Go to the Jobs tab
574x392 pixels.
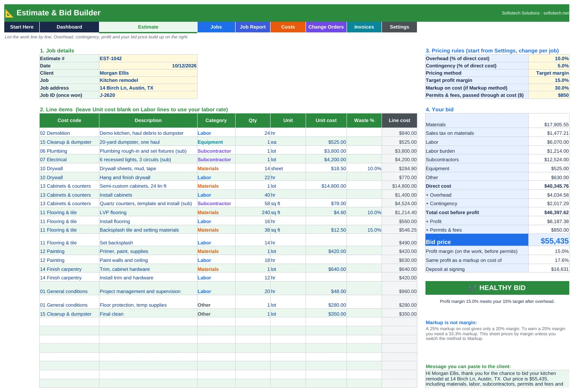pos(216,27)
